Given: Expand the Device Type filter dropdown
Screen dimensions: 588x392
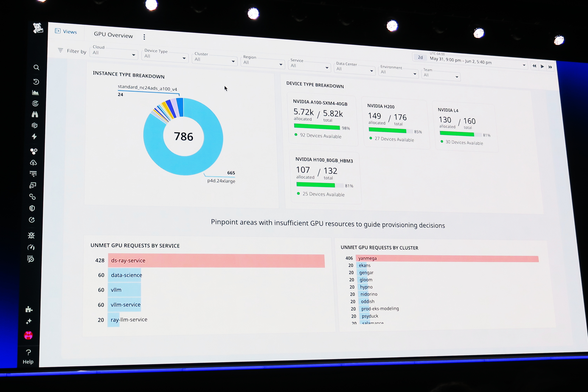Looking at the screenshot, I should coord(165,57).
